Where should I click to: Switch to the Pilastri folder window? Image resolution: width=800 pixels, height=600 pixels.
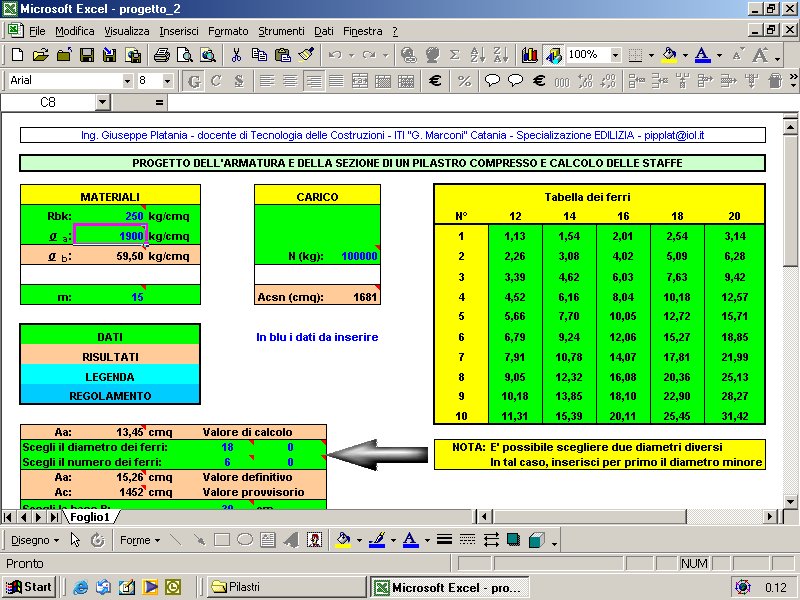[286, 587]
